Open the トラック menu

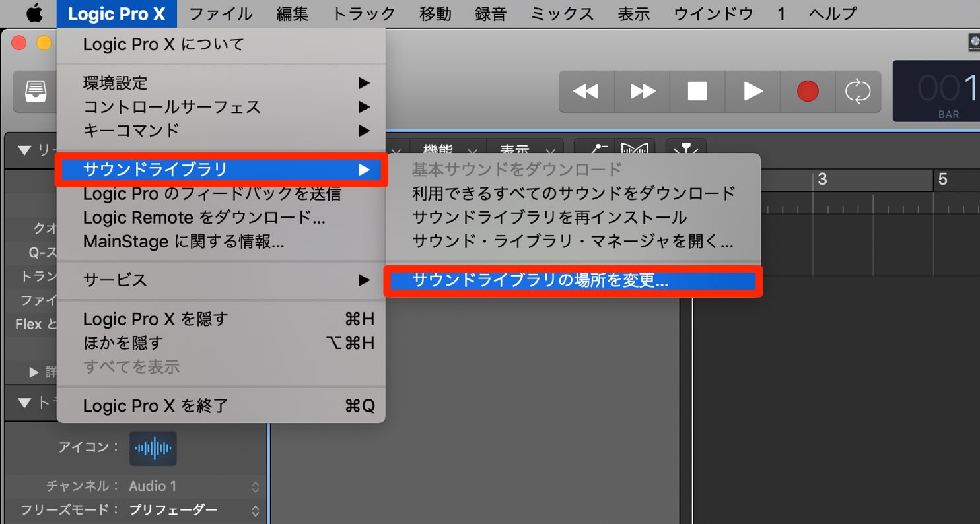pos(364,13)
